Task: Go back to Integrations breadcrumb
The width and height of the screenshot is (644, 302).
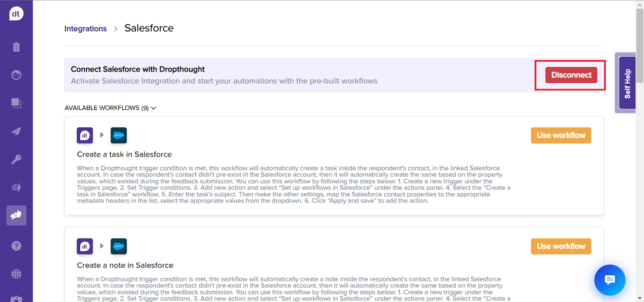Action: click(x=85, y=29)
